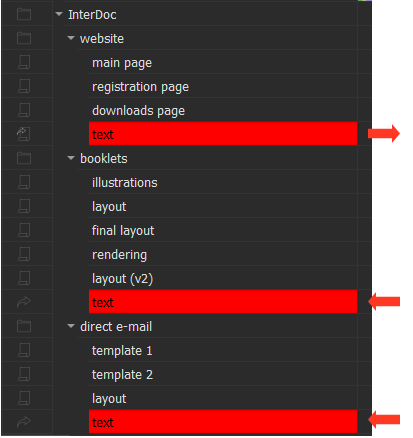
Task: Click the document icon beside rendering
Action: [x=24, y=254]
